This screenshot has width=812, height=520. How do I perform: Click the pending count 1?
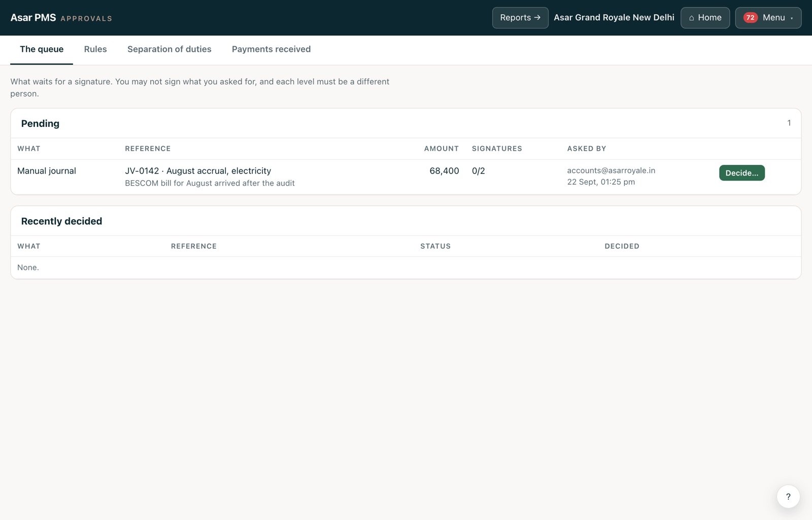789,123
